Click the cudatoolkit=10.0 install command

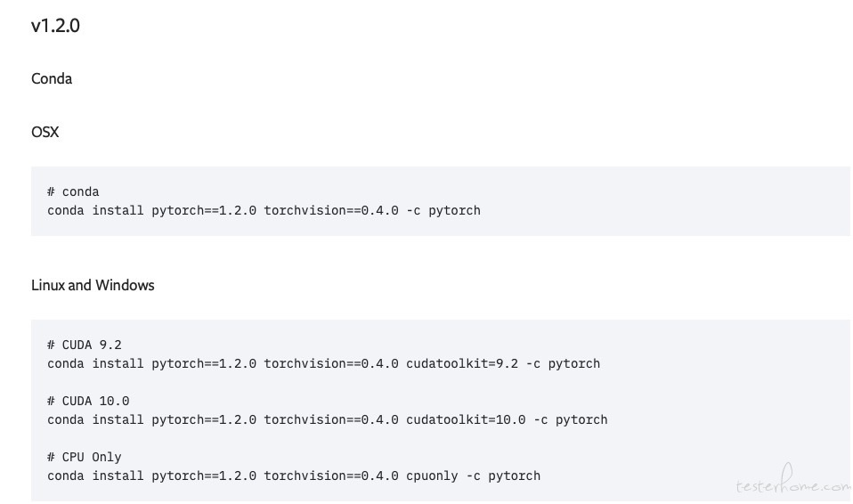(x=328, y=419)
